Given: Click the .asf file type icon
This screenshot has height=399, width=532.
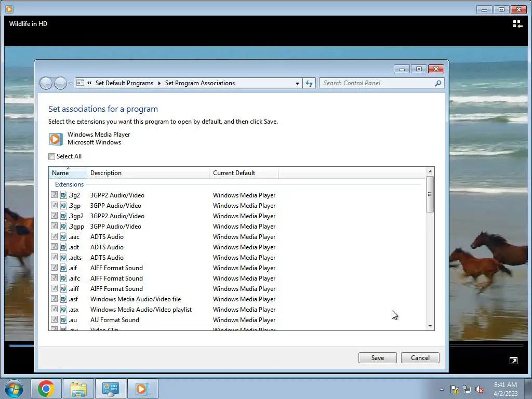Looking at the screenshot, I should point(63,299).
